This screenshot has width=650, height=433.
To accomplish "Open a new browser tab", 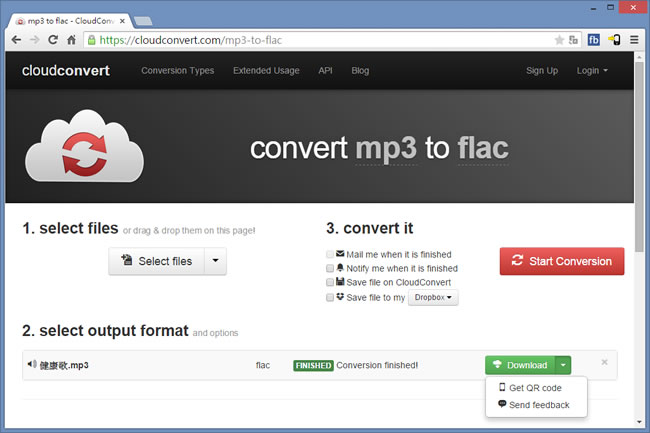I will [x=143, y=21].
